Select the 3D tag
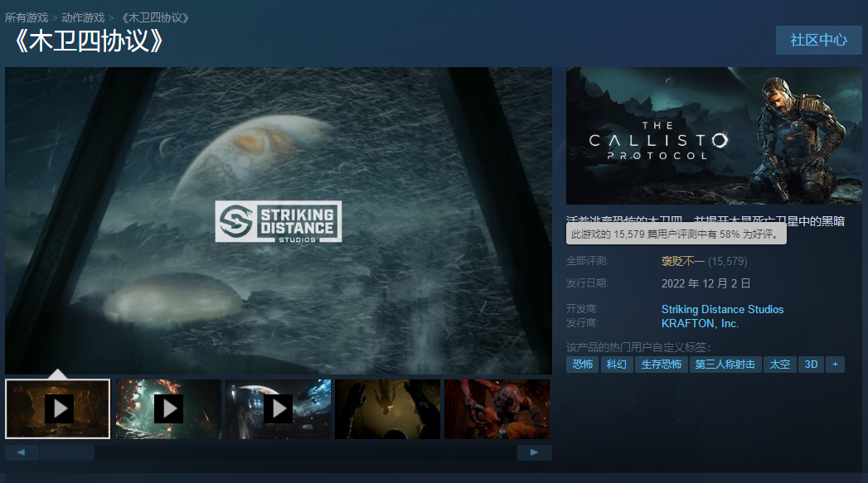868x483 pixels. point(811,364)
